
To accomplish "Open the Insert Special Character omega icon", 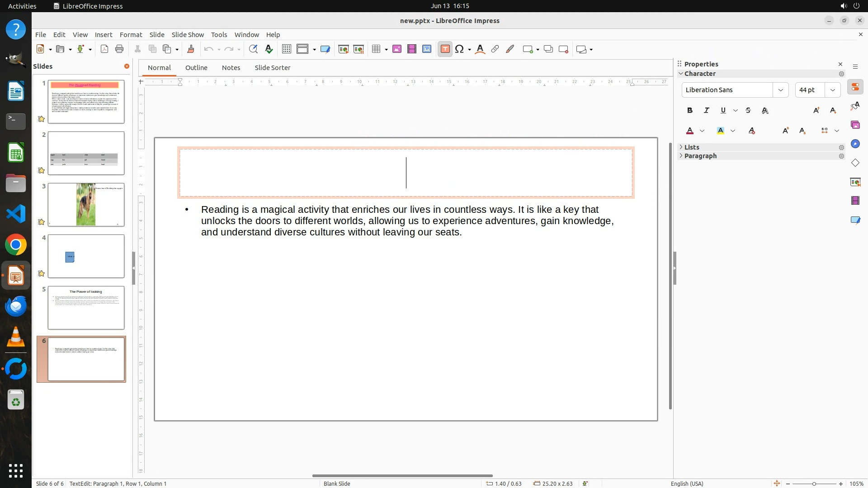I will point(459,49).
